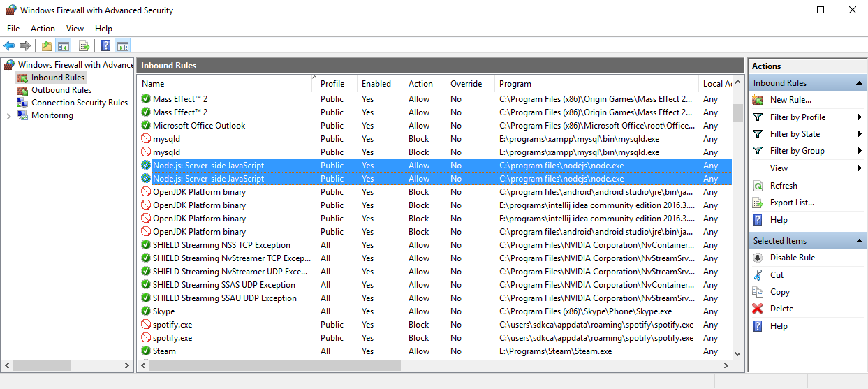The image size is (868, 389).
Task: Click rules list horizontal scrollbar right arrow
Action: pos(726,365)
